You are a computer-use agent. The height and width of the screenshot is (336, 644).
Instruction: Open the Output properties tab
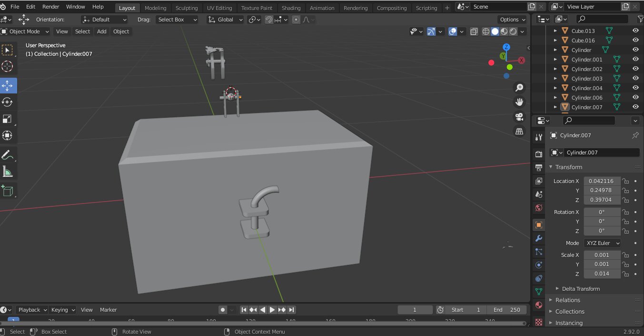pos(539,167)
